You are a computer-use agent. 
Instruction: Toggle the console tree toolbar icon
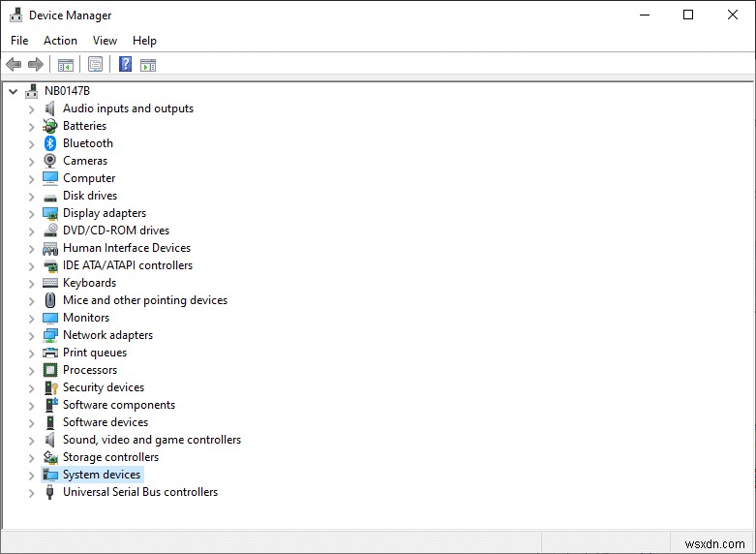tap(66, 65)
